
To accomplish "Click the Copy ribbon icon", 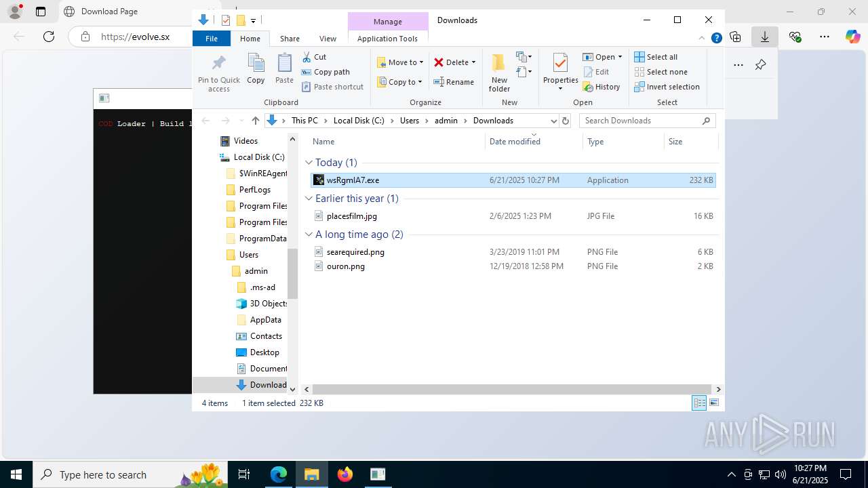I will click(x=256, y=69).
